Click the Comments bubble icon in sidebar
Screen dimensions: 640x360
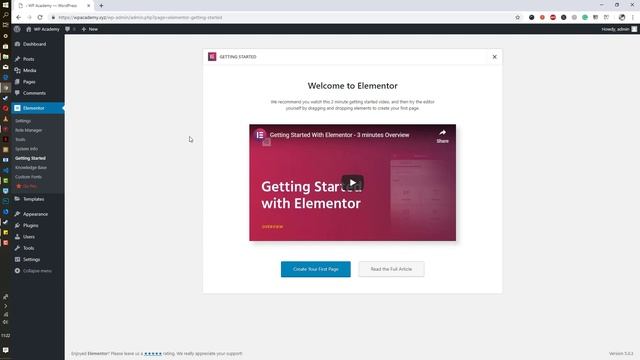pos(17,93)
